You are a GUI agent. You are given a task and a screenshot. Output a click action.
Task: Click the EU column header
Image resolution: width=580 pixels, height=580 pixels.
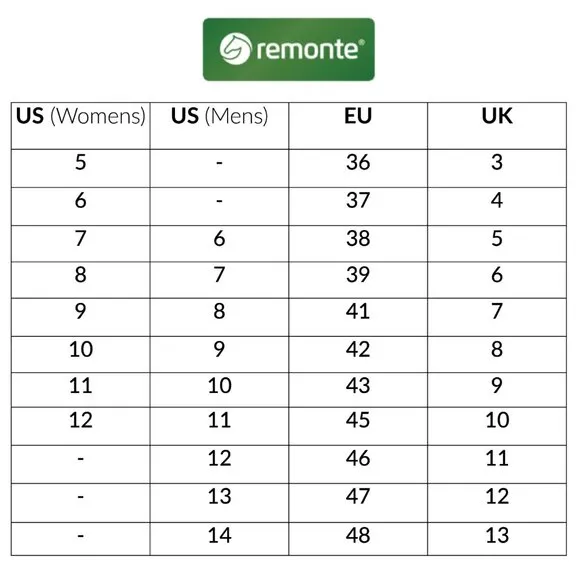click(x=358, y=126)
